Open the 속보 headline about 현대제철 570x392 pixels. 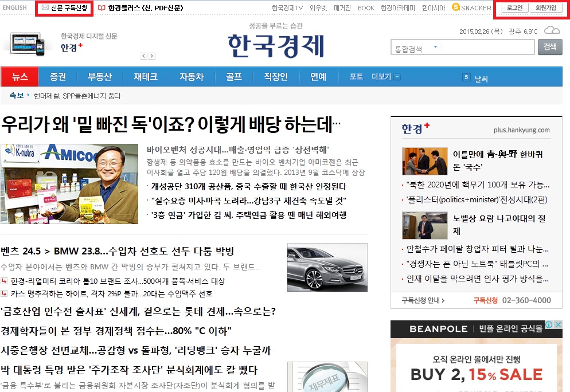pyautogui.click(x=77, y=96)
